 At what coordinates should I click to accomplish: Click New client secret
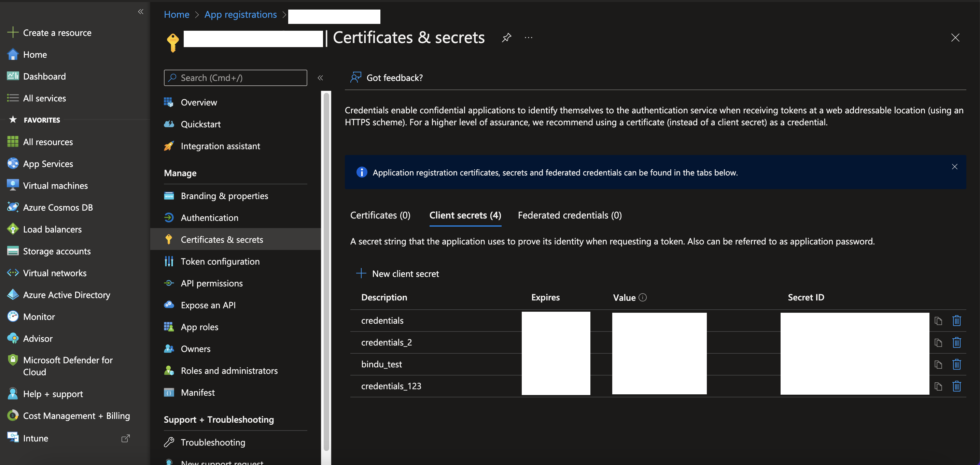[397, 273]
